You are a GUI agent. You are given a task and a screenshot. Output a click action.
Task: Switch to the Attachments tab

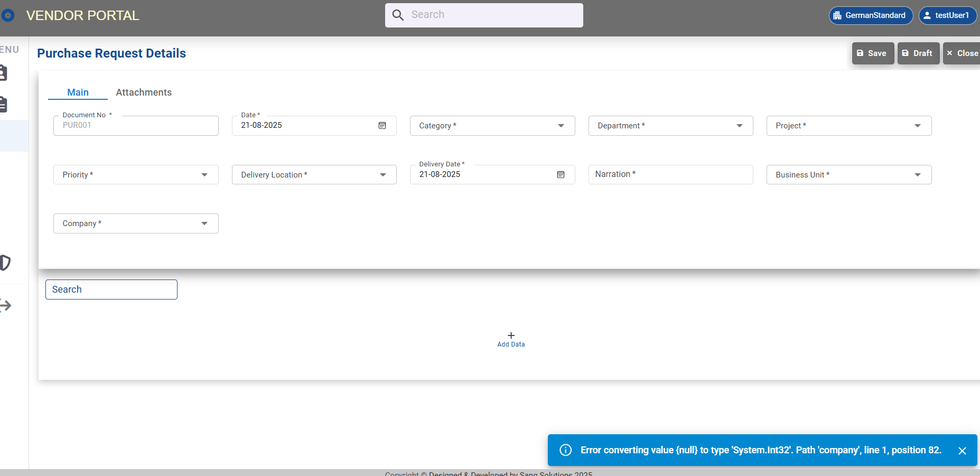coord(144,92)
